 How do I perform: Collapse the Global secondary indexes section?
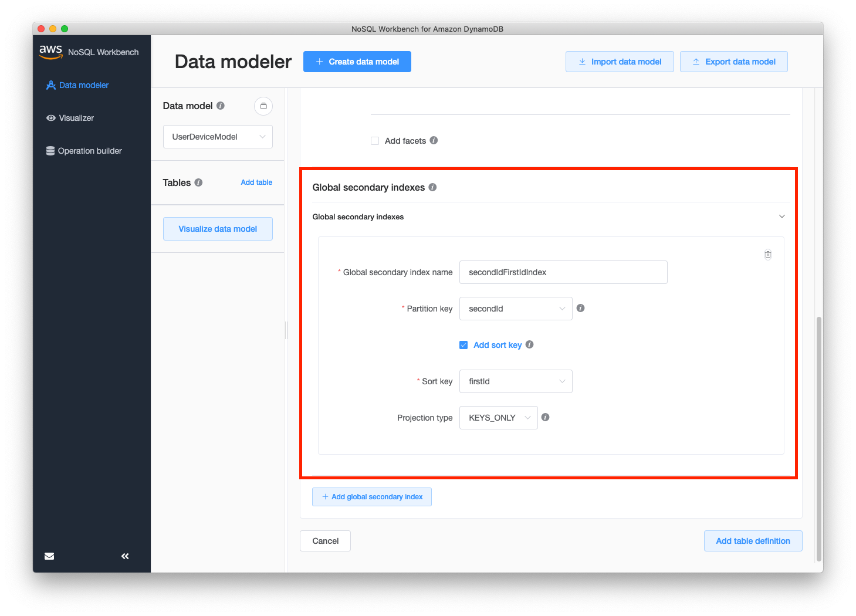coord(781,216)
